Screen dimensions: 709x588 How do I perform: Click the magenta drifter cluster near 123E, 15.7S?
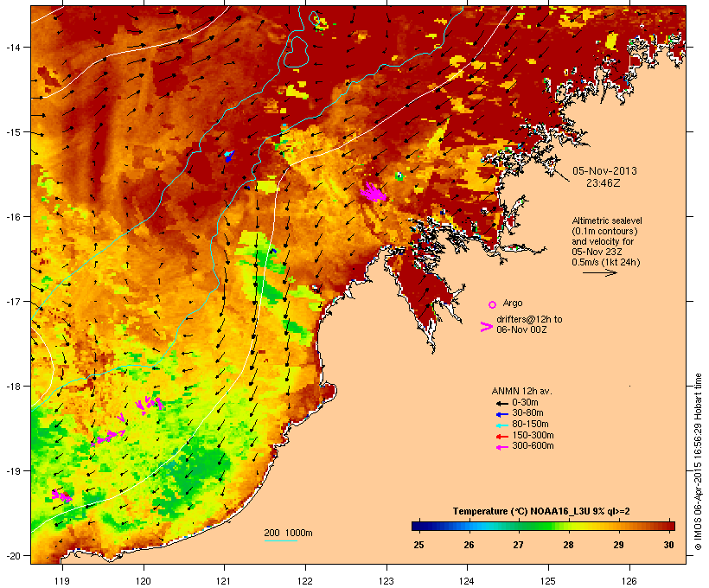(374, 192)
